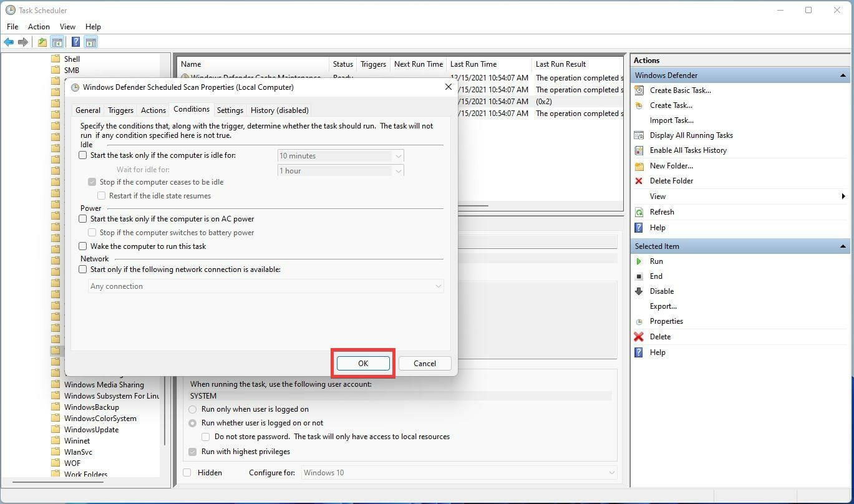Check Do not store password option
Image resolution: width=854 pixels, height=504 pixels.
point(206,437)
